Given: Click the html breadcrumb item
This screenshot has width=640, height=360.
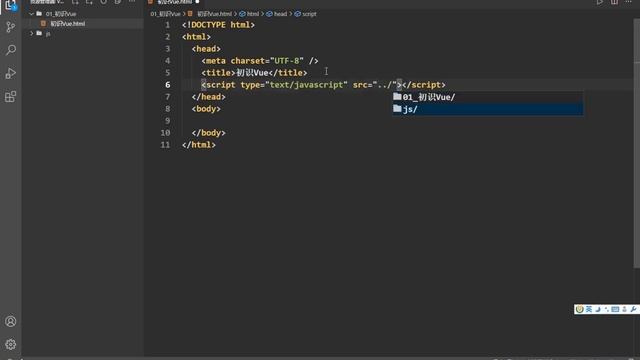Looking at the screenshot, I should [x=249, y=14].
